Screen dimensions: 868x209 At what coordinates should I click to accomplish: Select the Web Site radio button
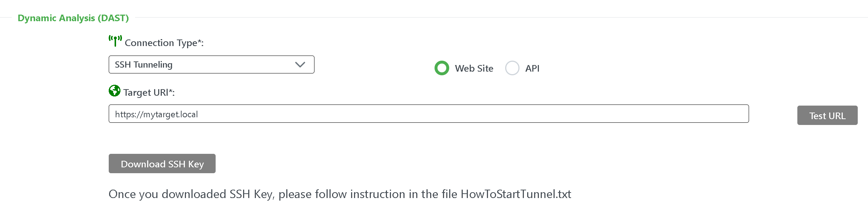(x=442, y=68)
